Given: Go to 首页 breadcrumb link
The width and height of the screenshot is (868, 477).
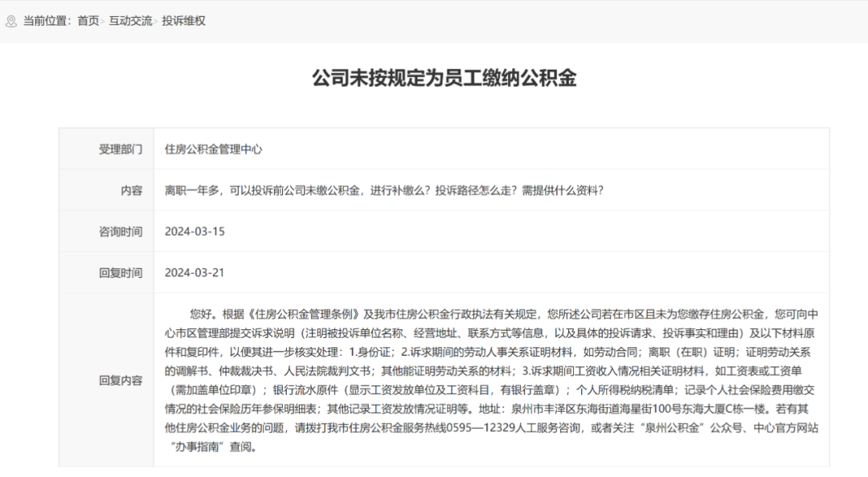Looking at the screenshot, I should [x=88, y=21].
